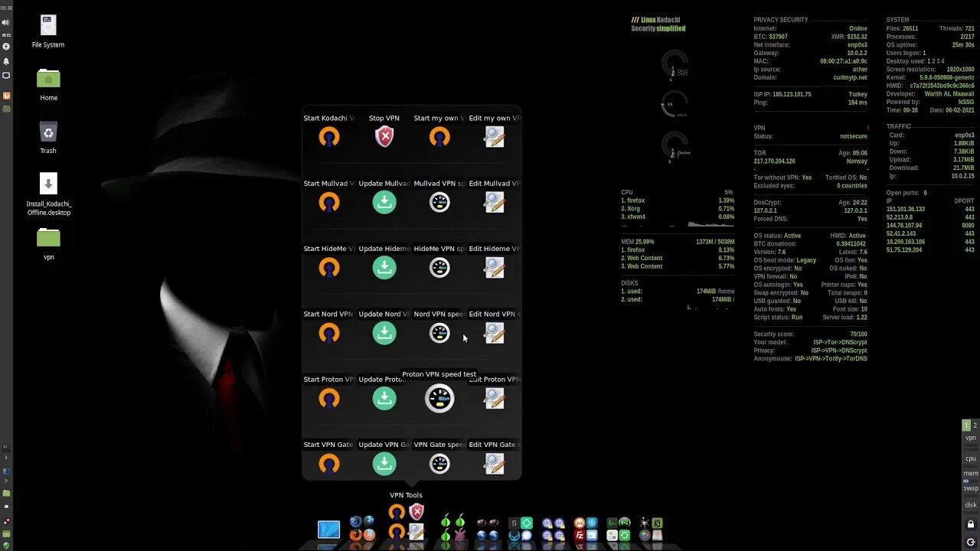The width and height of the screenshot is (980, 551).
Task: Open the FileZilla and Monero apps group
Action: tap(586, 529)
